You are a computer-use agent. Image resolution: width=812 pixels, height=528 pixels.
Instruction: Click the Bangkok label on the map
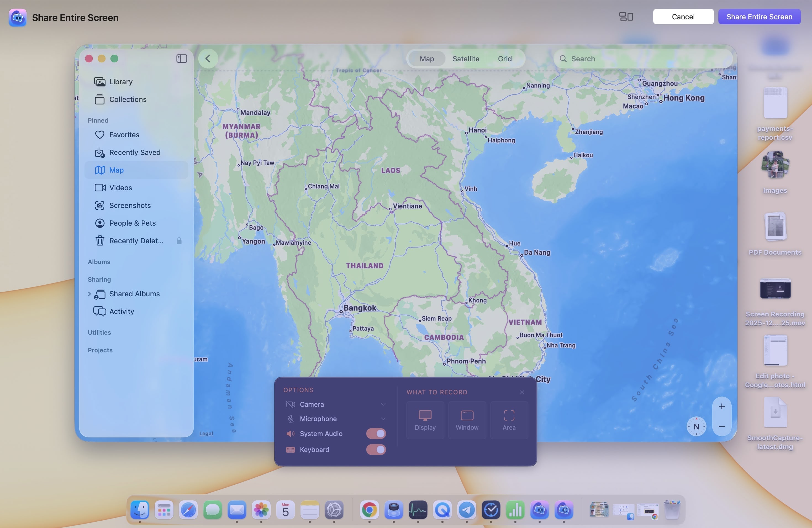(x=360, y=308)
